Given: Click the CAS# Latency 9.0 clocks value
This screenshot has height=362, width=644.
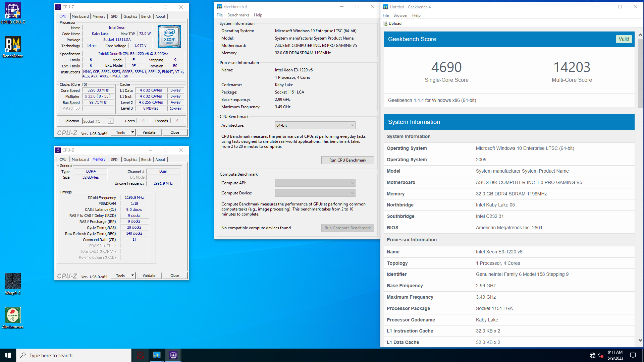Looking at the screenshot, I should (134, 210).
